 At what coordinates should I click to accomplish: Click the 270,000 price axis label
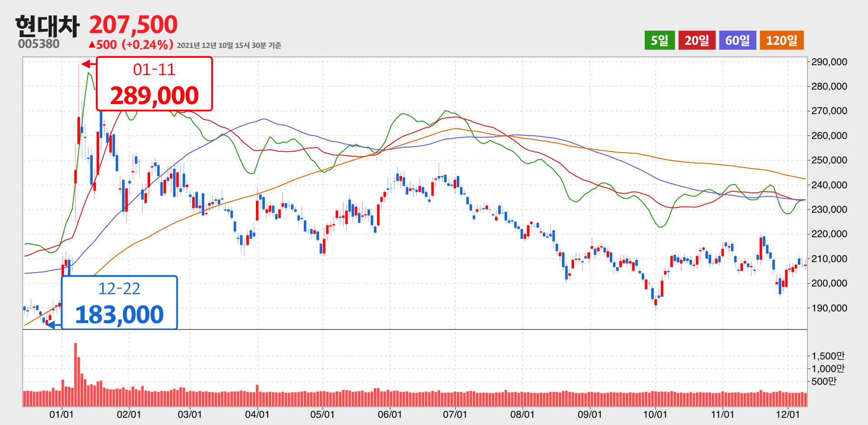click(829, 111)
